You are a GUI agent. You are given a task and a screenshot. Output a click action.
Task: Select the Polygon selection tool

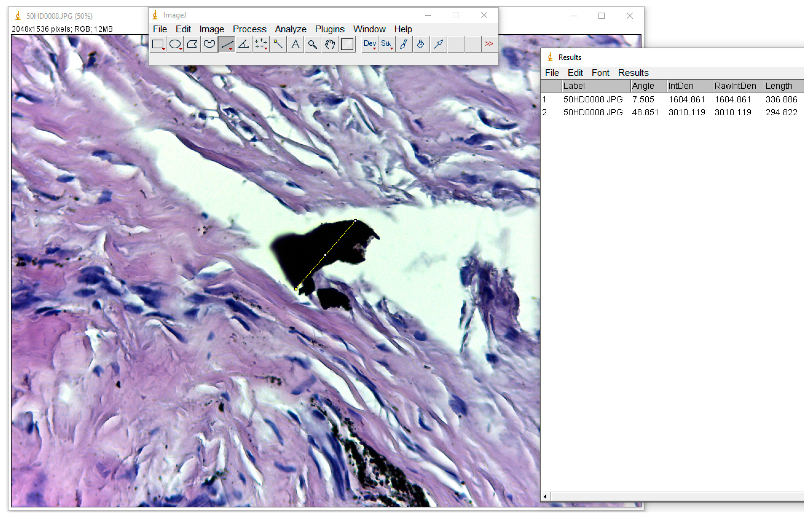[193, 44]
